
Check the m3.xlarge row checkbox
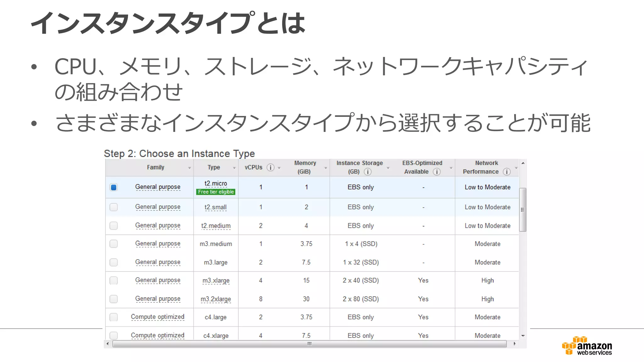coord(114,281)
